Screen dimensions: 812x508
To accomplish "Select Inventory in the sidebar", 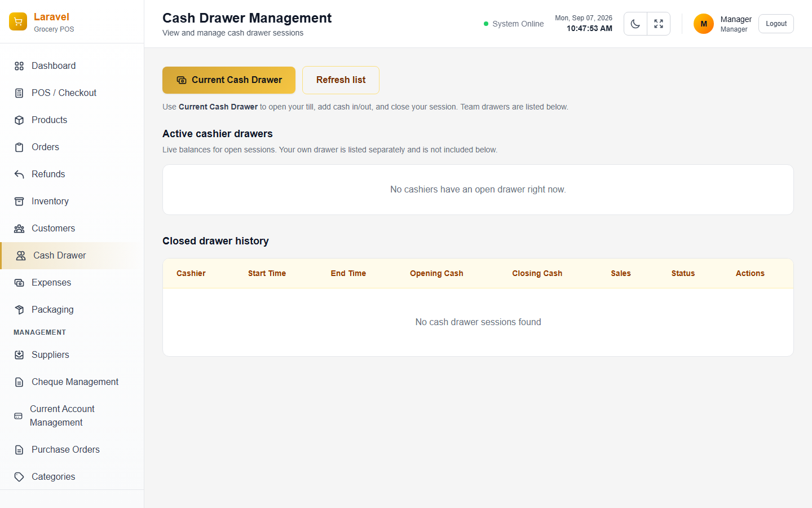I will [72, 202].
